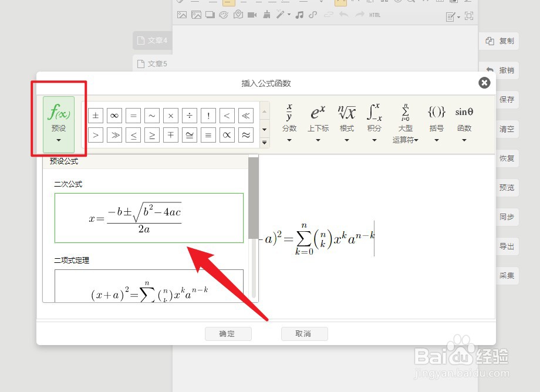Click the 采集 collect button
Viewport: 540px width, 392px height.
point(507,275)
